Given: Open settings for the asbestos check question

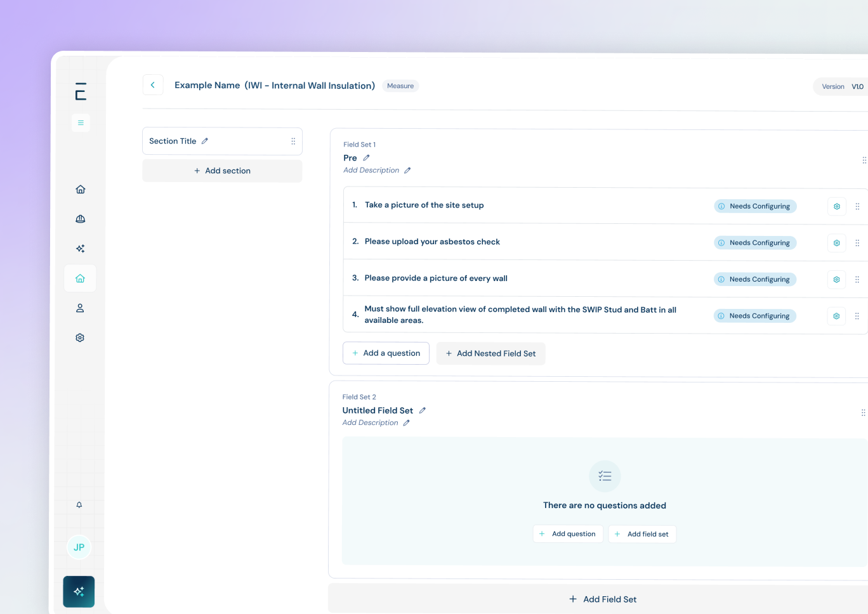Looking at the screenshot, I should (836, 243).
